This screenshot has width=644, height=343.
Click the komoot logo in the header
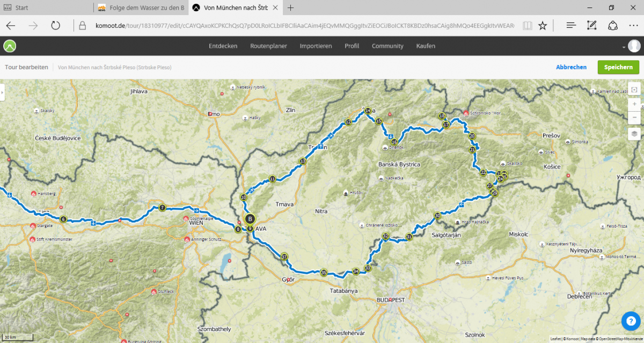[x=10, y=46]
